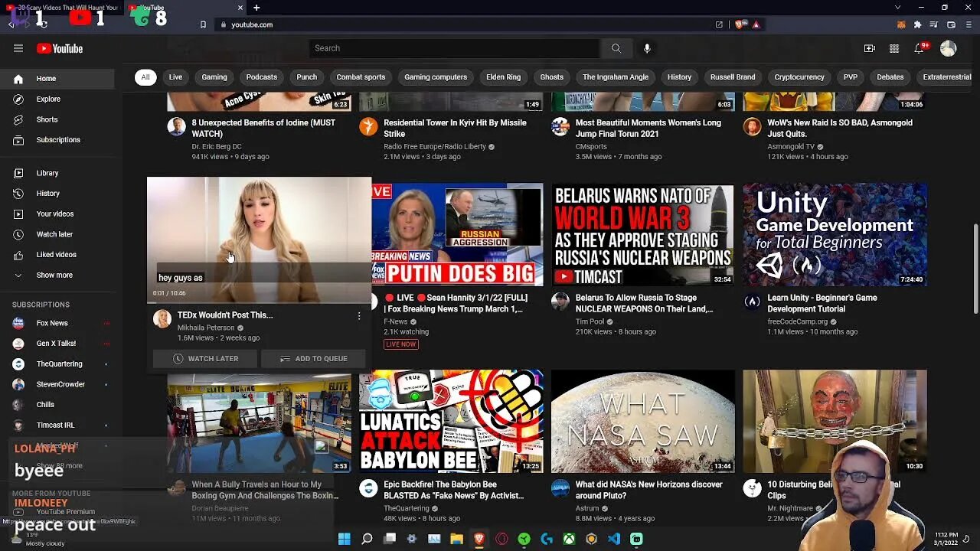Open the Brave wallet icon
Screen dimensions: 980x551
coord(951,24)
